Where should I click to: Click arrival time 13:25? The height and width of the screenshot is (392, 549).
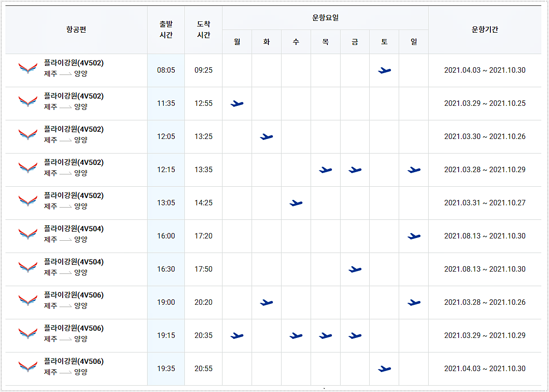[x=203, y=137]
